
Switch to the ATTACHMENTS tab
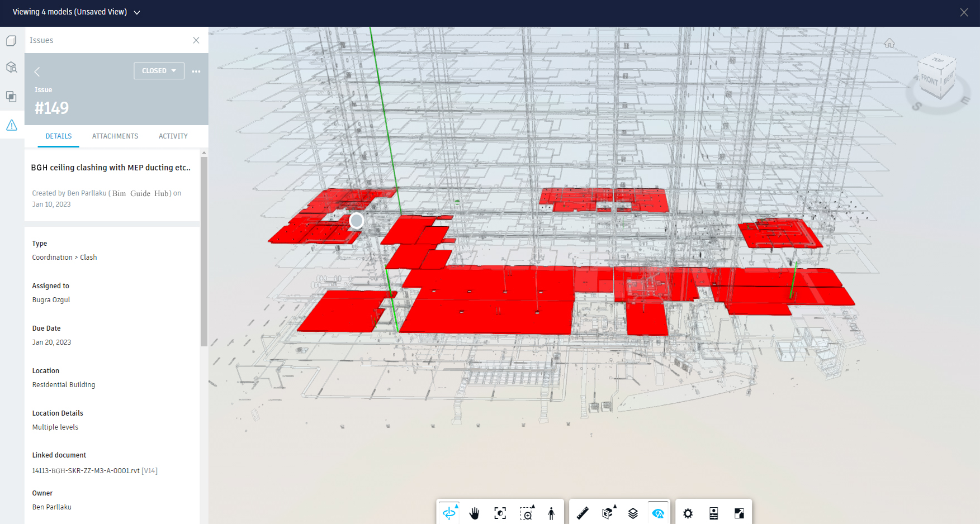click(x=115, y=136)
